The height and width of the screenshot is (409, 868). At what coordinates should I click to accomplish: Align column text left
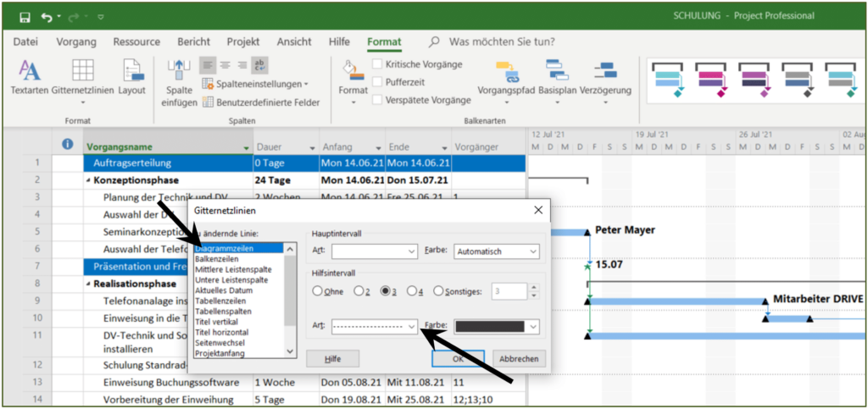(208, 65)
